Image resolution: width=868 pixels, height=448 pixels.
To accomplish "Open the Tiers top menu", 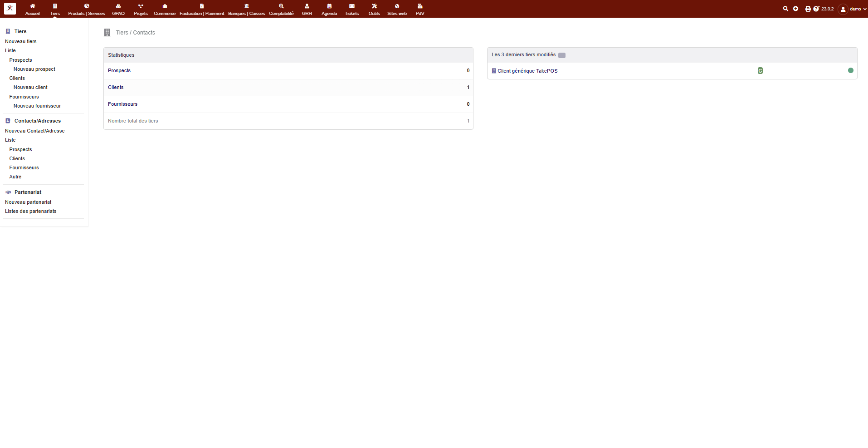I will click(55, 9).
